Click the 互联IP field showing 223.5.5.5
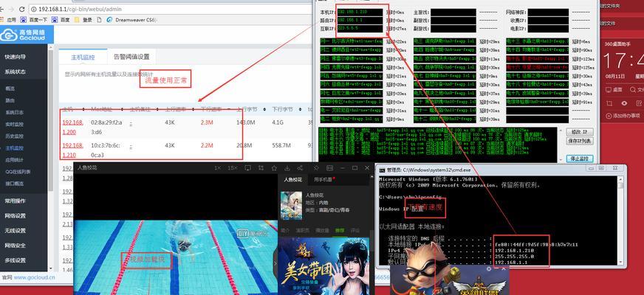This screenshot has width=644, height=295. click(360, 29)
